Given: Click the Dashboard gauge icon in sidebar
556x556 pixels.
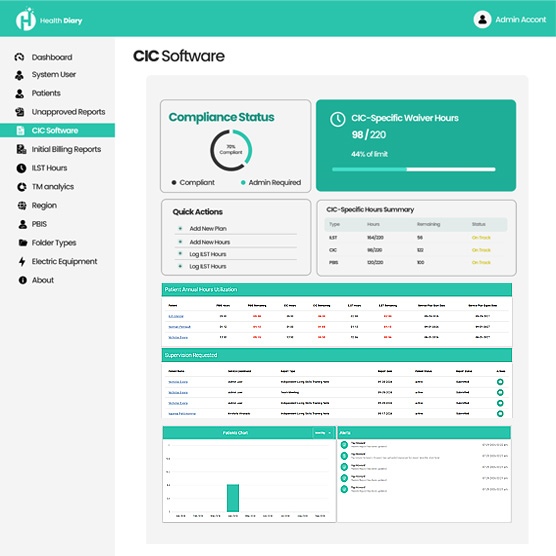Looking at the screenshot, I should pyautogui.click(x=20, y=57).
